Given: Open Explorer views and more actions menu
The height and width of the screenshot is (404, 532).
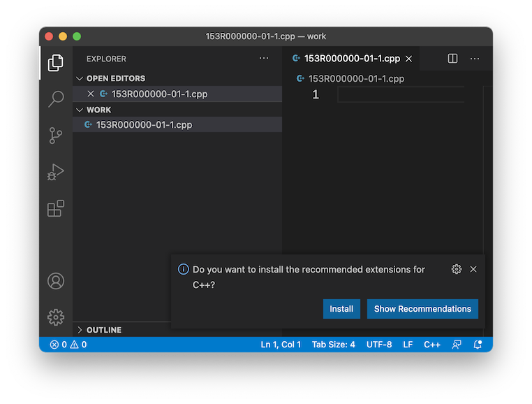Looking at the screenshot, I should tap(264, 59).
